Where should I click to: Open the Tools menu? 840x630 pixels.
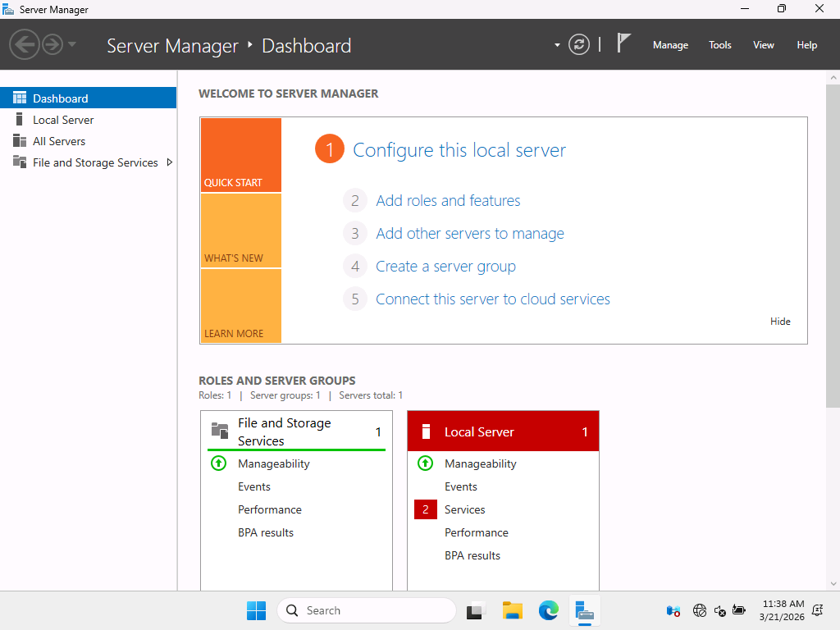click(719, 45)
